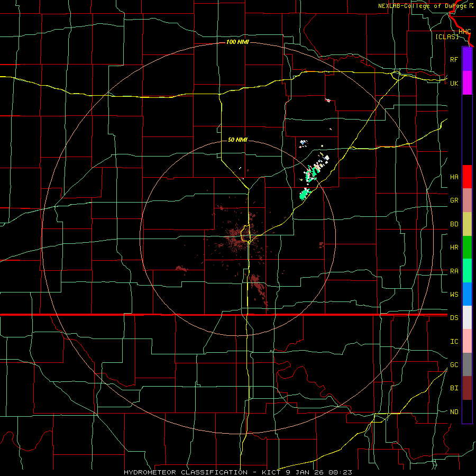
Task: Click the purple RF color swatch in legend
Action: click(x=467, y=59)
